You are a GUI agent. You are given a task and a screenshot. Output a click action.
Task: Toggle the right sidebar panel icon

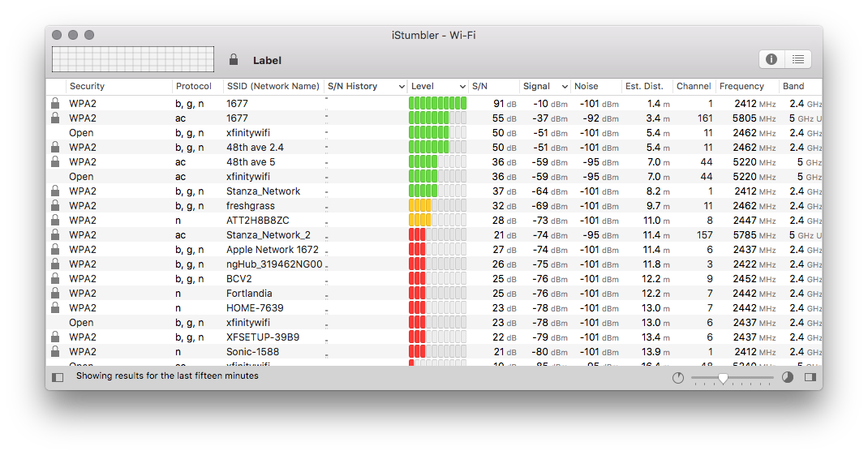click(x=810, y=377)
